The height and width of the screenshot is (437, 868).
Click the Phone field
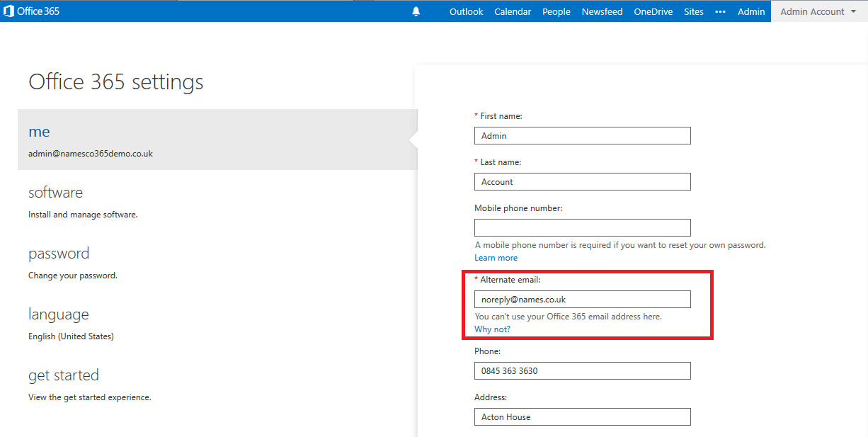coord(582,370)
